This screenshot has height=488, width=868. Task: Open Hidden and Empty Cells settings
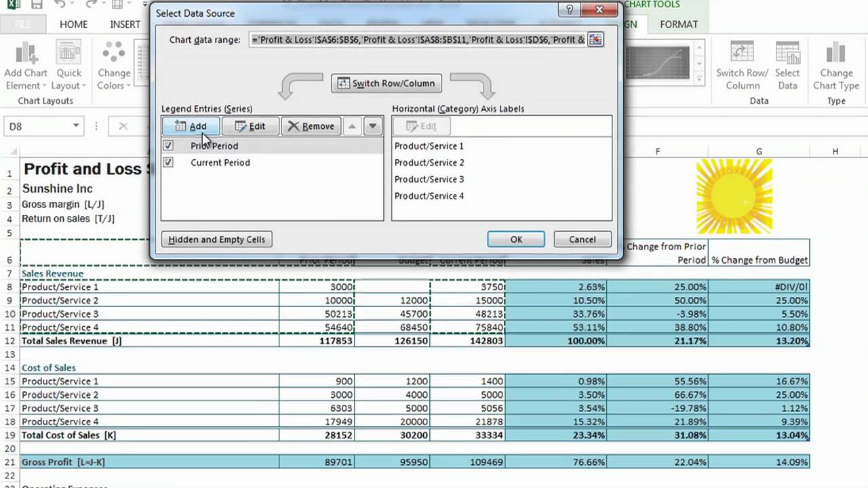point(217,239)
